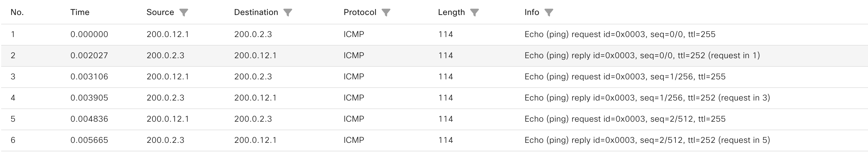Image resolution: width=868 pixels, height=154 pixels.
Task: Click the Info header label
Action: (532, 13)
